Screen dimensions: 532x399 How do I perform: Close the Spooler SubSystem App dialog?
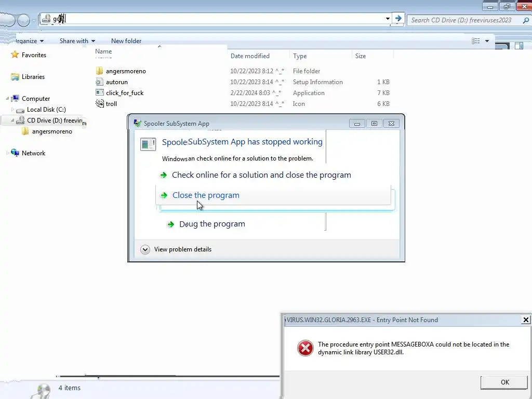391,124
